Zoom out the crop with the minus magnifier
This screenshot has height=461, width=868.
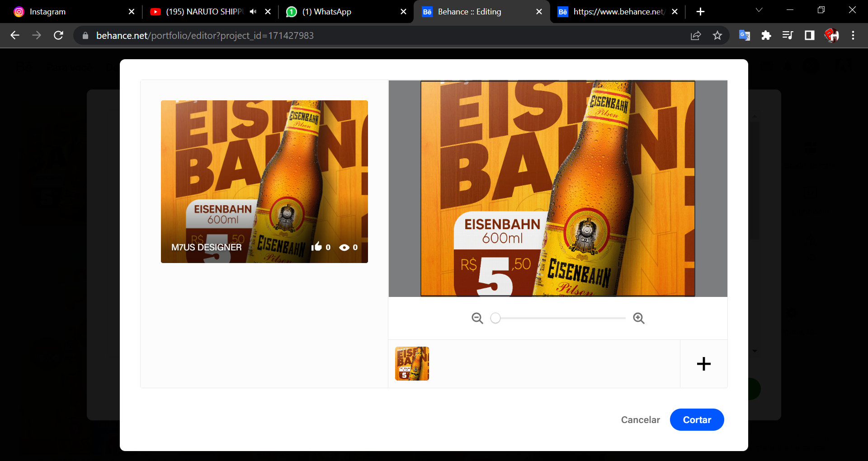point(477,318)
